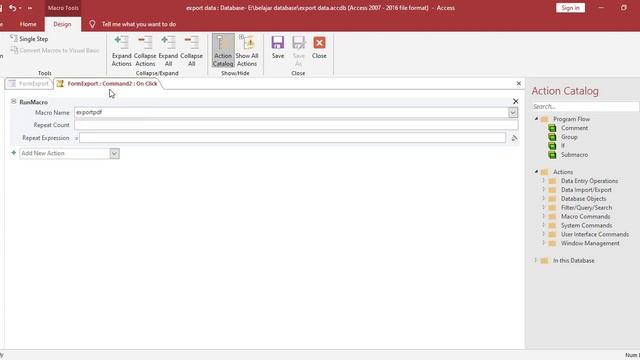Toggle the Action Catalog pane
Screen dimensions: 640x360
pos(223,51)
